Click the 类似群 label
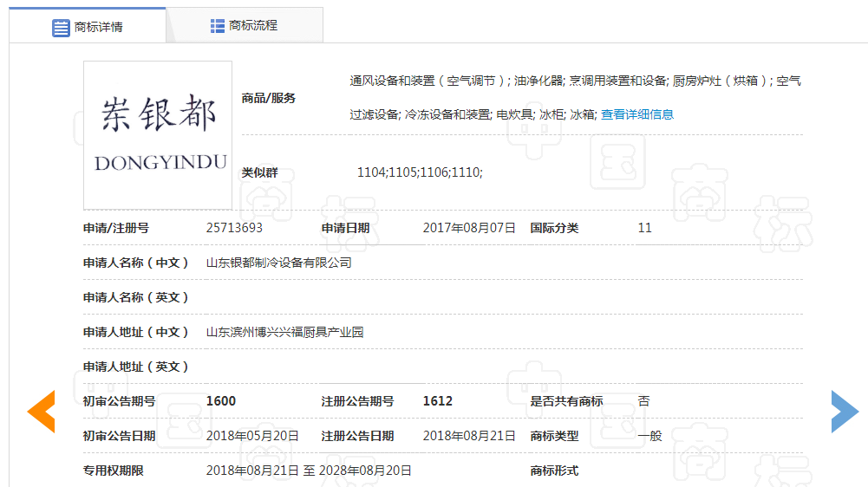The width and height of the screenshot is (868, 487). 259,172
